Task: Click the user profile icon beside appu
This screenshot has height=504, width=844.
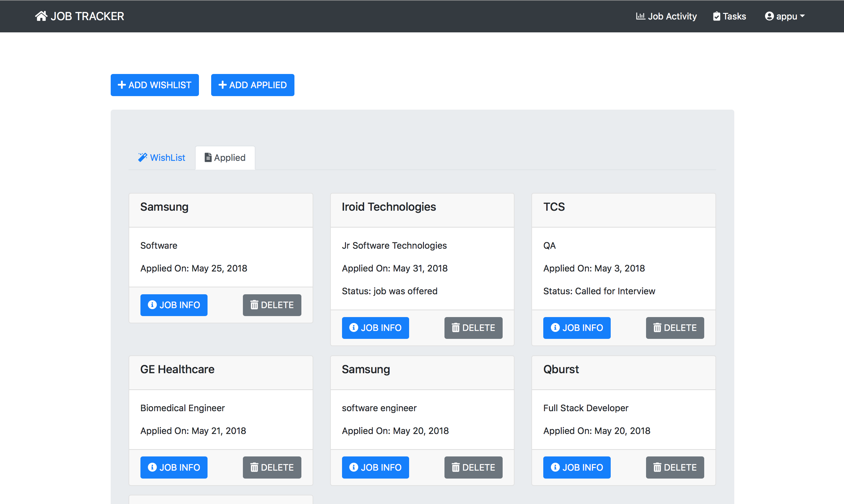Action: (x=770, y=16)
